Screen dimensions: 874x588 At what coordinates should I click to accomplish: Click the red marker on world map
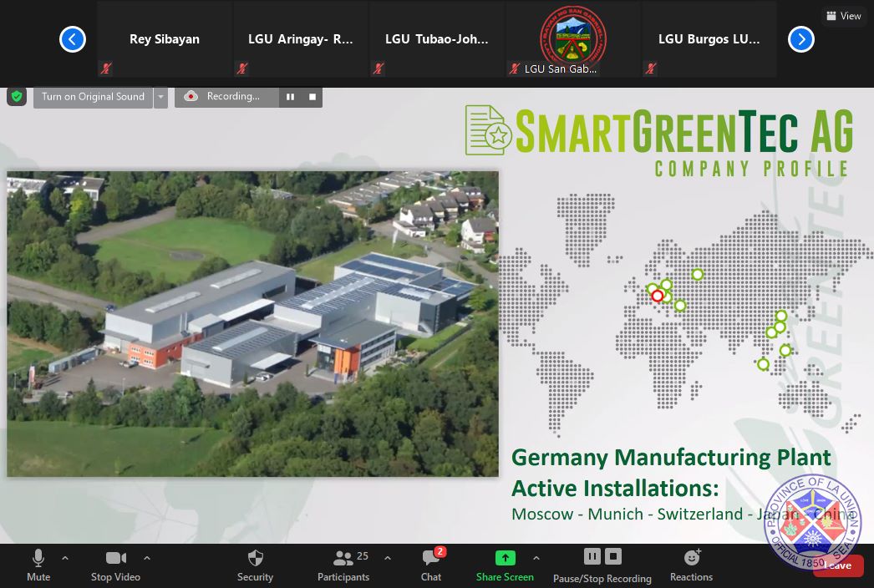click(658, 296)
